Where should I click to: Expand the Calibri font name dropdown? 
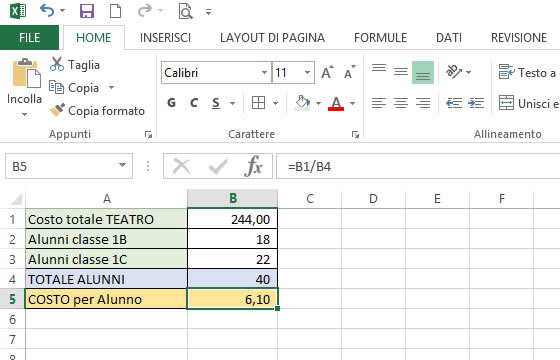coord(264,72)
